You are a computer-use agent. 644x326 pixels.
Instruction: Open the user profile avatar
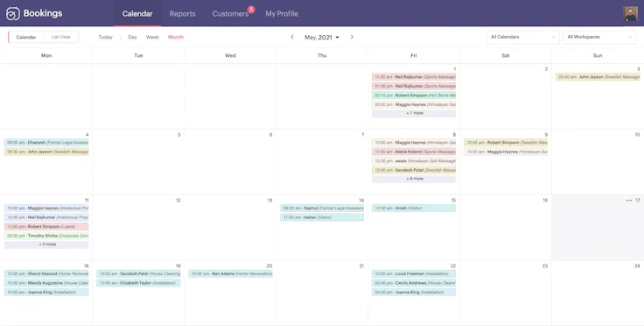point(630,13)
